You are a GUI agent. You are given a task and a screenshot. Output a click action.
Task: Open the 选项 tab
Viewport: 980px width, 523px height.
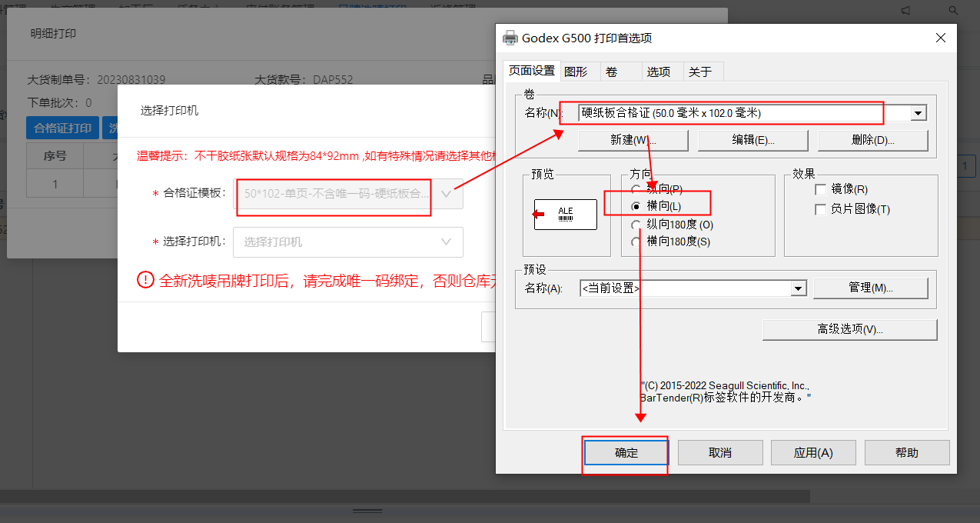pos(658,72)
